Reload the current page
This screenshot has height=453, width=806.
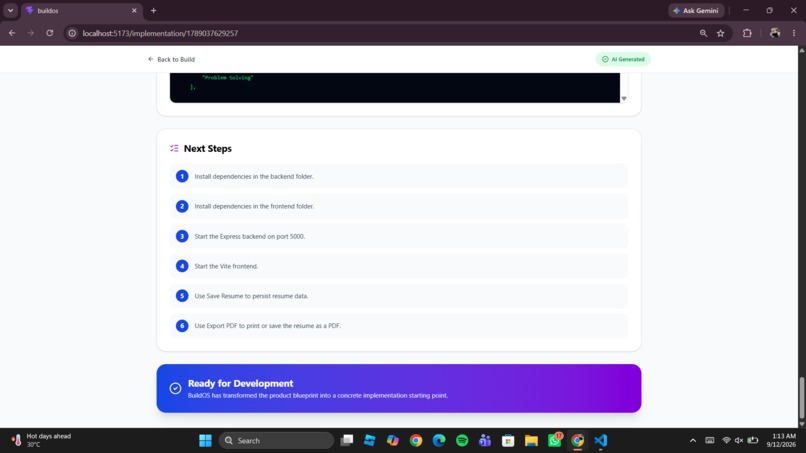(49, 33)
